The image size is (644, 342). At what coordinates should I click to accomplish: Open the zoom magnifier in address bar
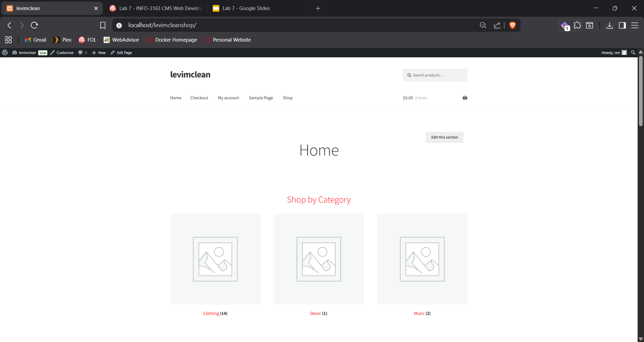pyautogui.click(x=483, y=25)
